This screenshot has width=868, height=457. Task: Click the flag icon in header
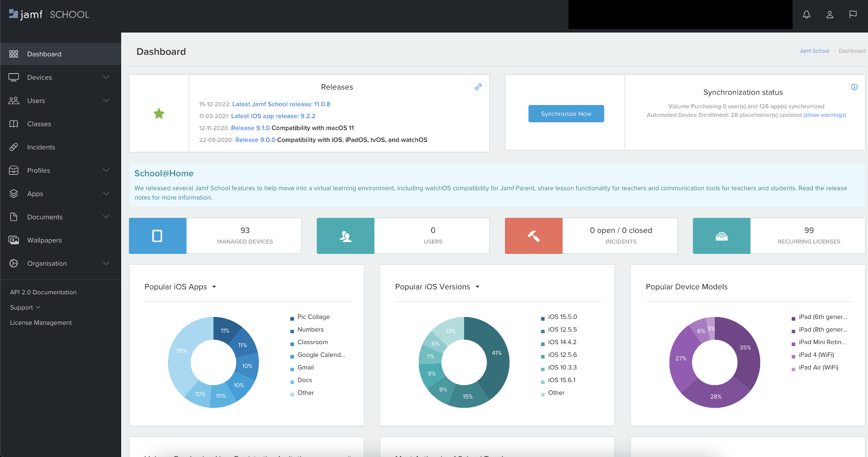point(853,14)
